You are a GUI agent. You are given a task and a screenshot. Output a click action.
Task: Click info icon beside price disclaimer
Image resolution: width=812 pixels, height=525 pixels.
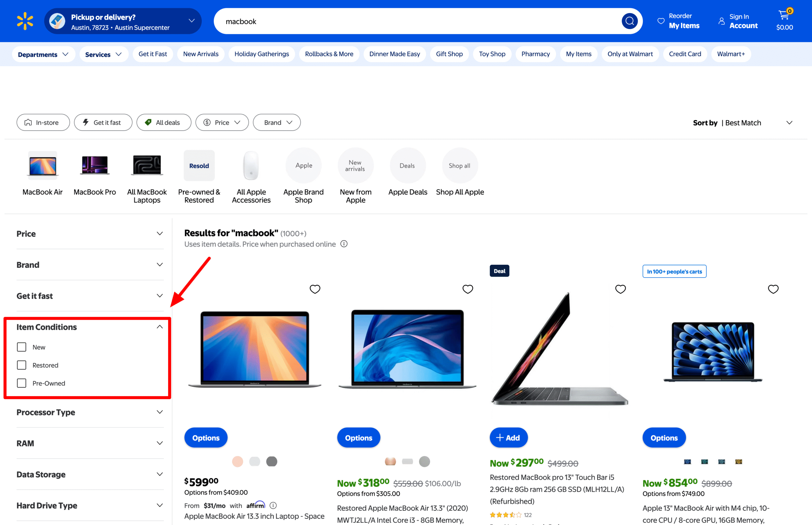tap(344, 244)
